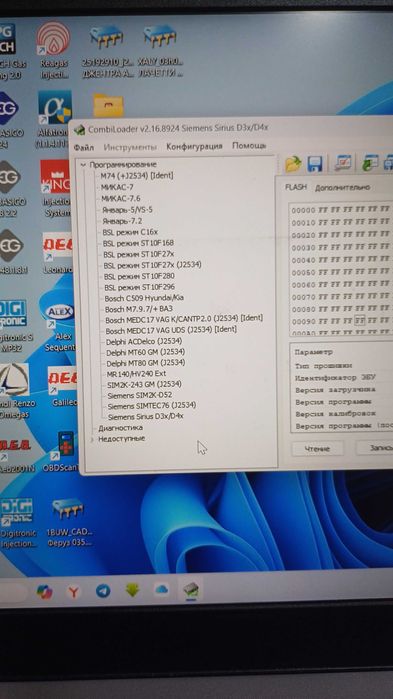393x699 pixels.
Task: Click the cloud icon in the taskbar
Action: pos(162,589)
